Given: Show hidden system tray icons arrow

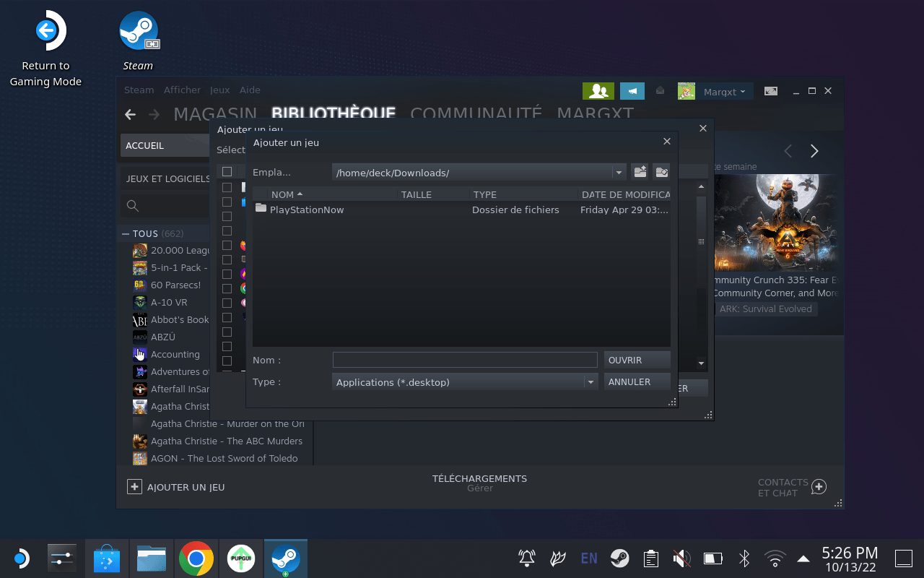Looking at the screenshot, I should (x=803, y=558).
